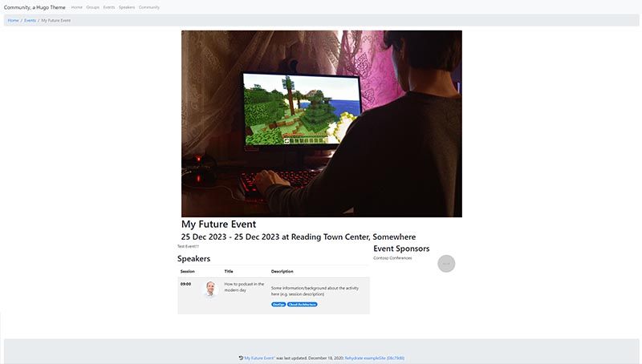Click the date and location subheading

click(298, 237)
